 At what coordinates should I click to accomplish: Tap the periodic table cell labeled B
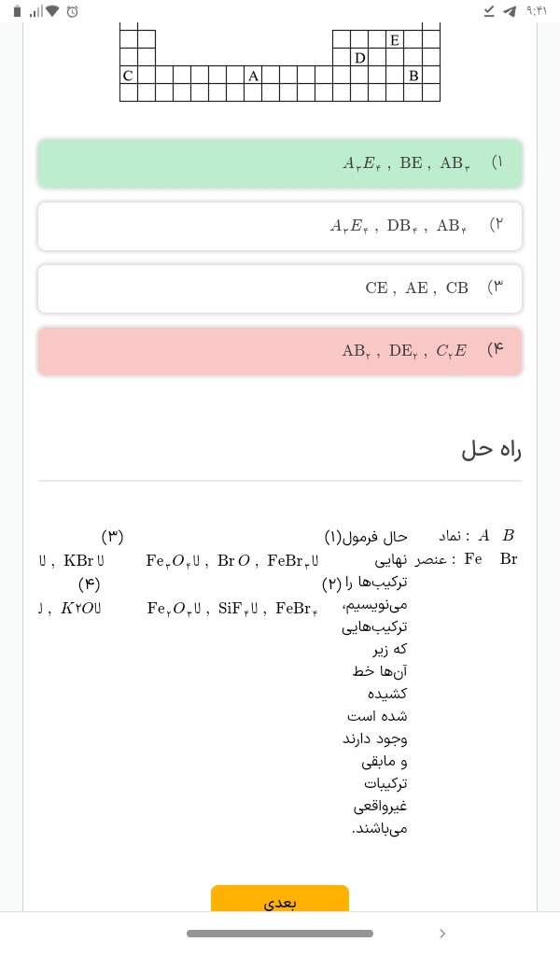tap(413, 75)
